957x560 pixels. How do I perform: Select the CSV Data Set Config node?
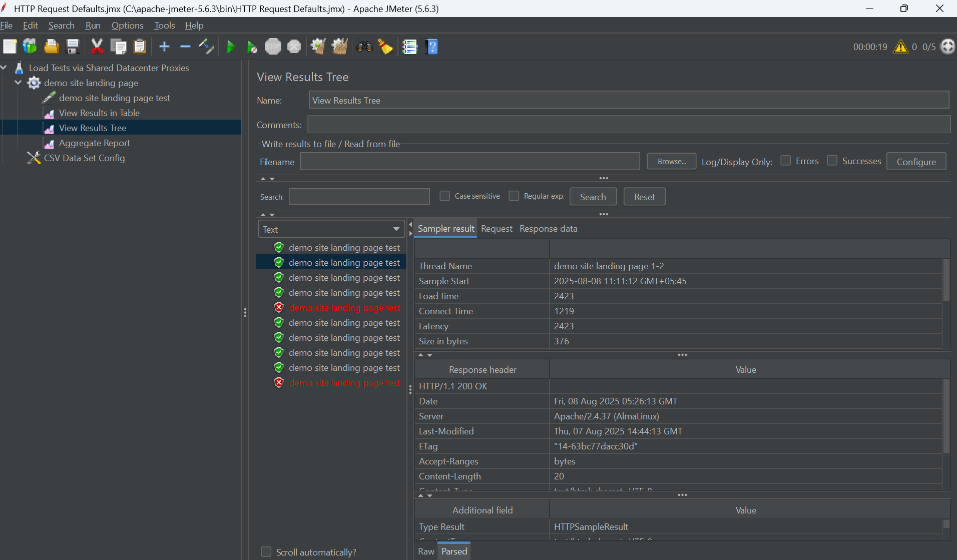click(84, 158)
